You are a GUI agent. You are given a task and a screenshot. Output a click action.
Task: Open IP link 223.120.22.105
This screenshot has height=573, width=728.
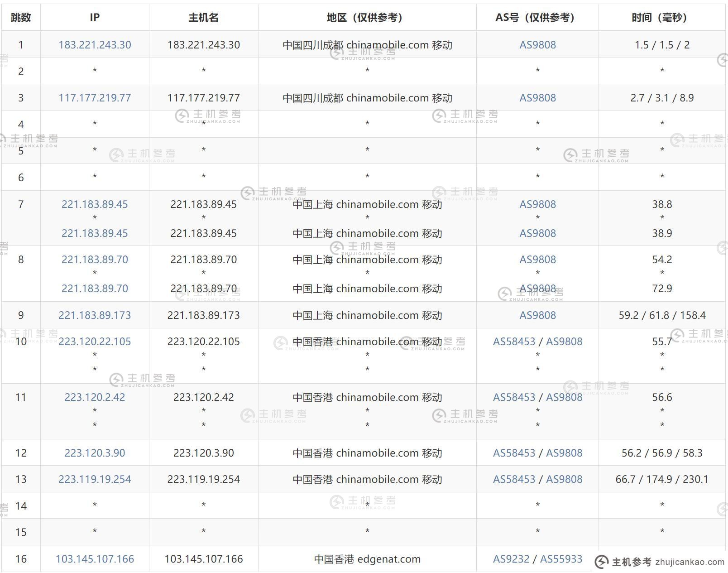(95, 342)
